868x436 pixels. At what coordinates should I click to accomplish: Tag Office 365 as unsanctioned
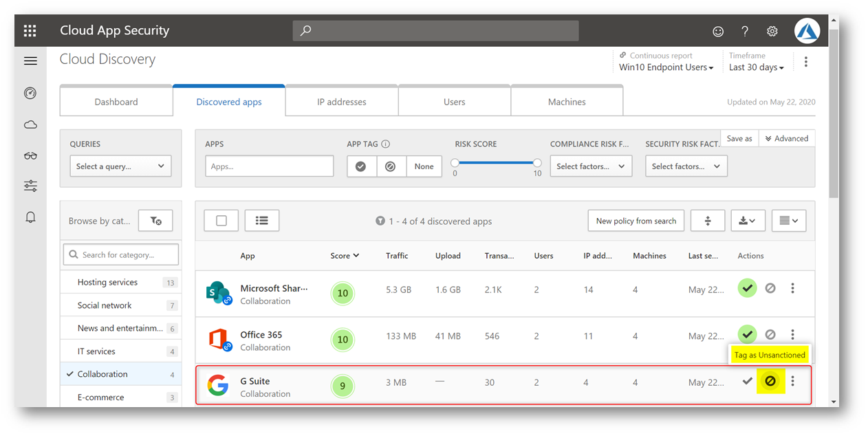[x=770, y=335]
